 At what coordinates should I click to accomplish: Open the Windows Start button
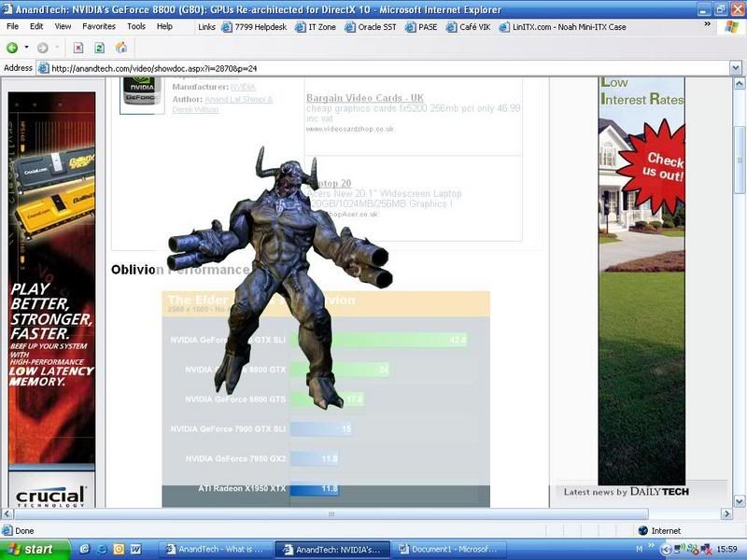[x=35, y=550]
